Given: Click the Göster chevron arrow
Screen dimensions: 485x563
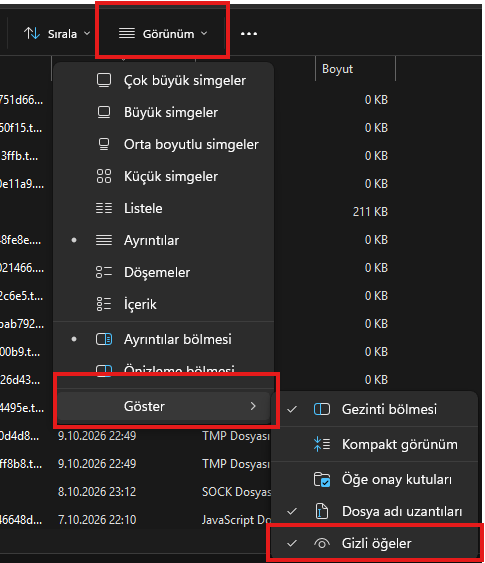Looking at the screenshot, I should coord(253,406).
